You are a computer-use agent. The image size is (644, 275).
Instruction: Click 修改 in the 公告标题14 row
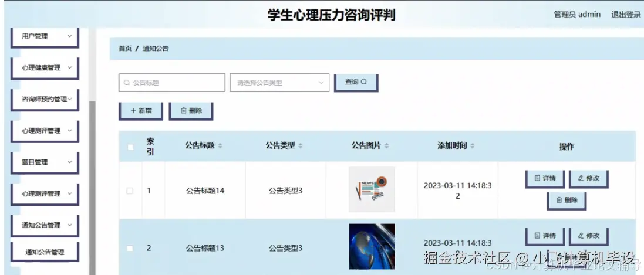point(589,178)
